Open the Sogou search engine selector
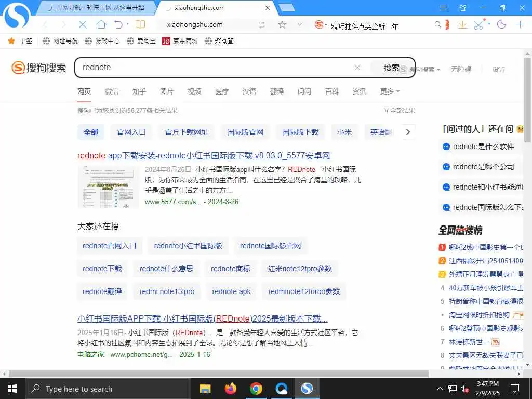 [321, 24]
